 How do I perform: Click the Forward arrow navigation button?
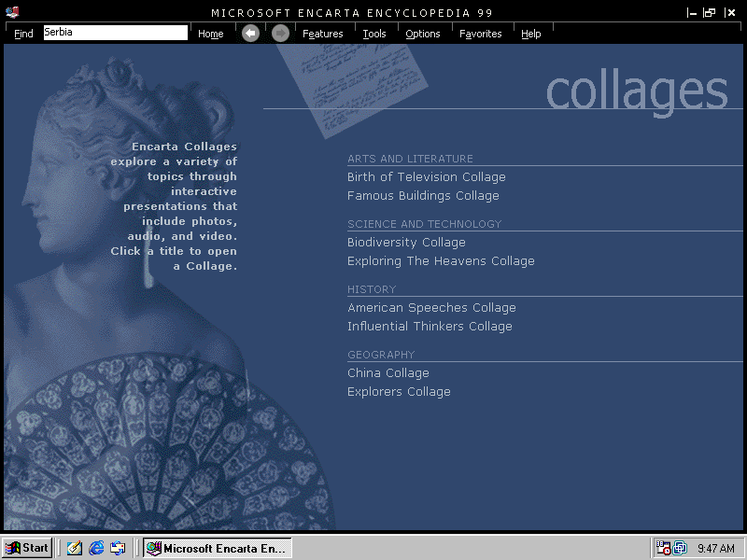(x=281, y=34)
